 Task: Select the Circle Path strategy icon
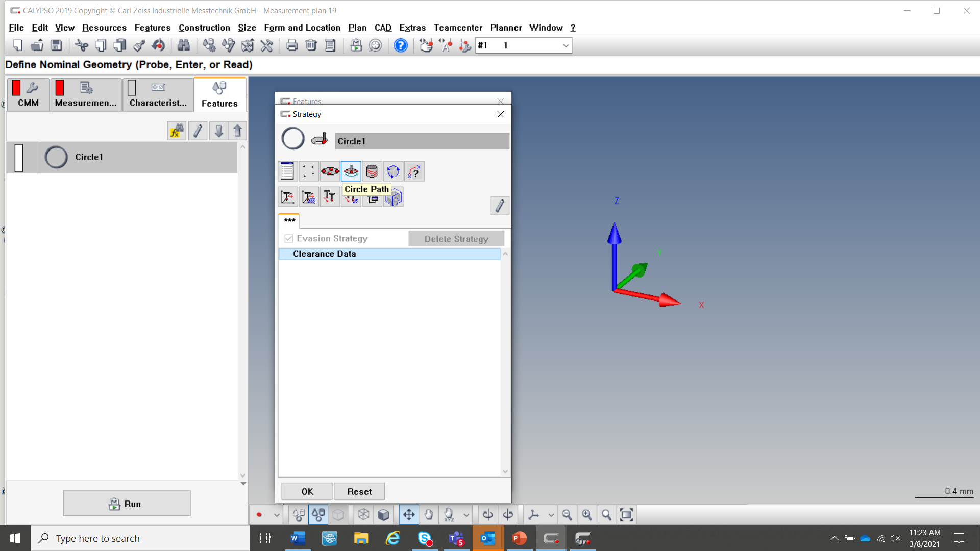pos(351,171)
